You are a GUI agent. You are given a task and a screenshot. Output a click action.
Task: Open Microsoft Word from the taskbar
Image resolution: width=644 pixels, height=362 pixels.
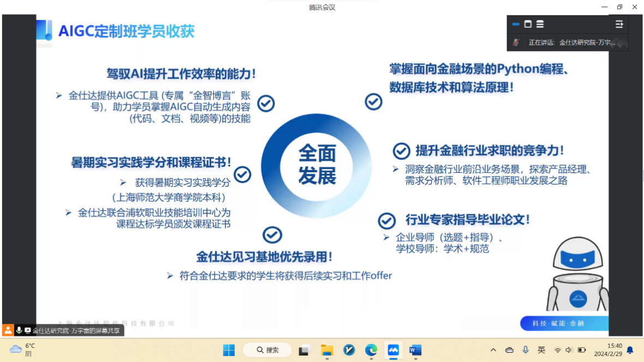[415, 350]
